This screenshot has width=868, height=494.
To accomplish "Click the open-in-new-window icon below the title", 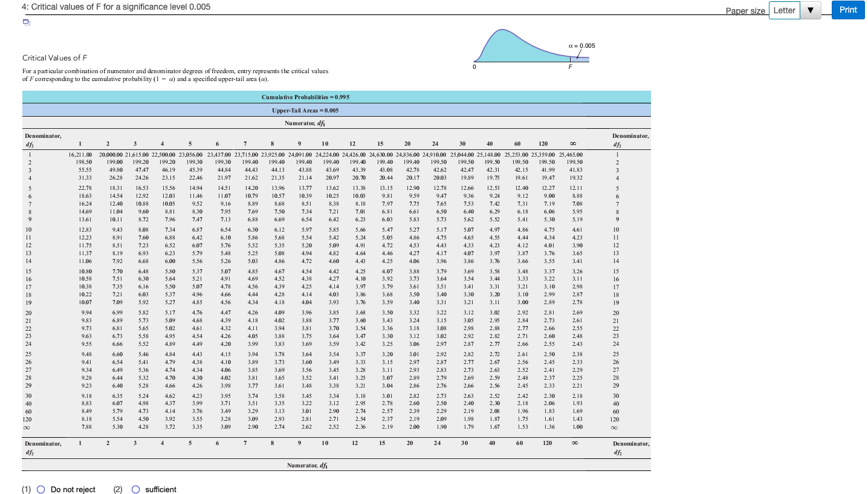I will 25,21.
